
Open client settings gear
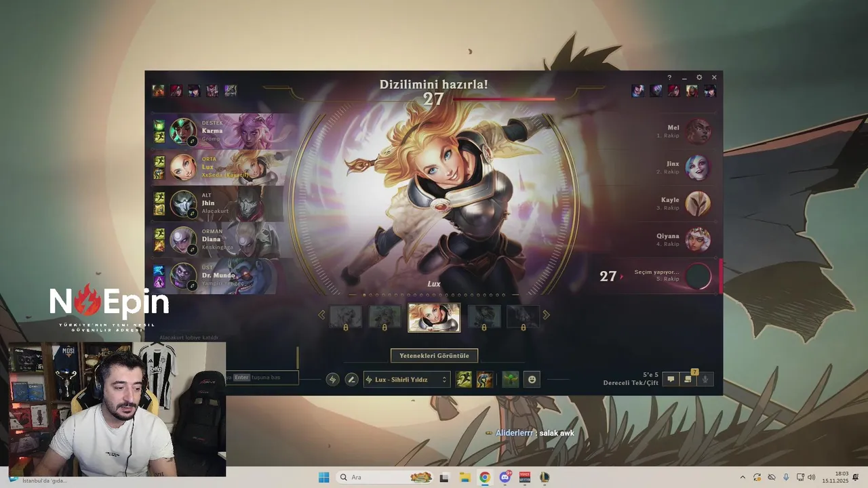(699, 77)
